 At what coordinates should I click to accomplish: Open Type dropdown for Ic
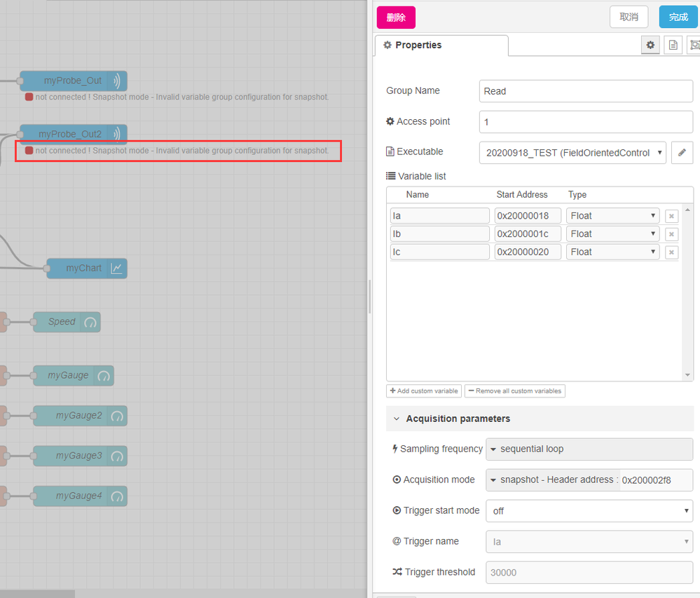point(612,252)
